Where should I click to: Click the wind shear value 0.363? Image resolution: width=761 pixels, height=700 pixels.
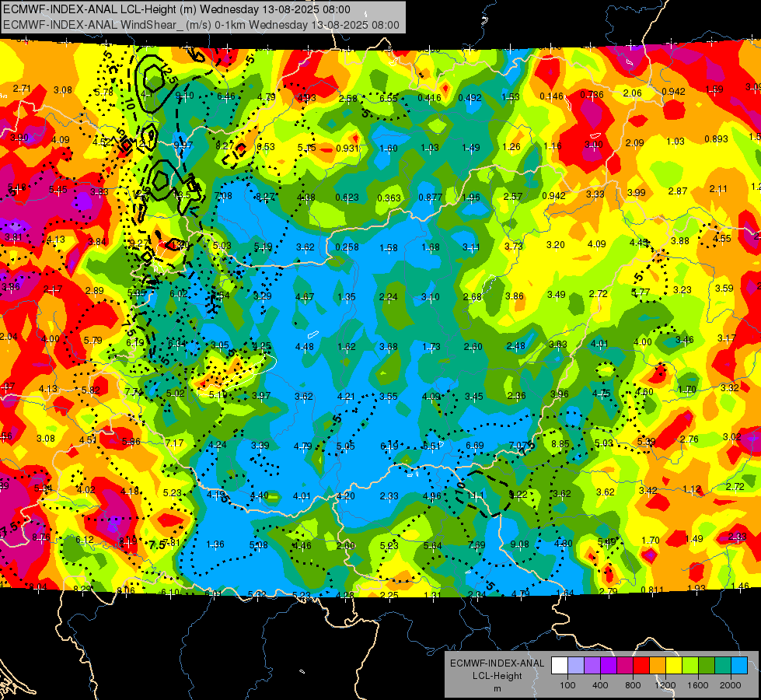pyautogui.click(x=389, y=198)
